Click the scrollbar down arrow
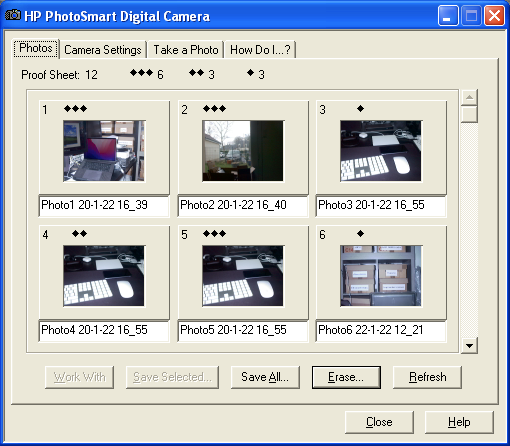 (x=469, y=346)
